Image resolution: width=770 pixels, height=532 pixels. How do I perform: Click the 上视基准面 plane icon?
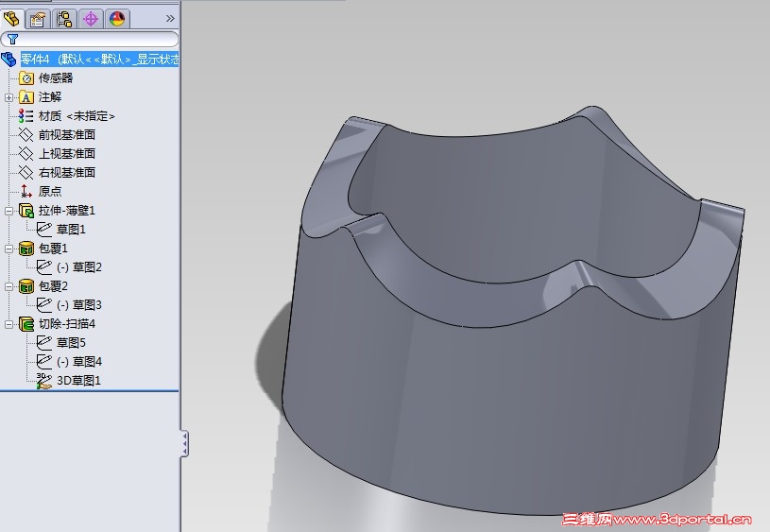tap(26, 153)
